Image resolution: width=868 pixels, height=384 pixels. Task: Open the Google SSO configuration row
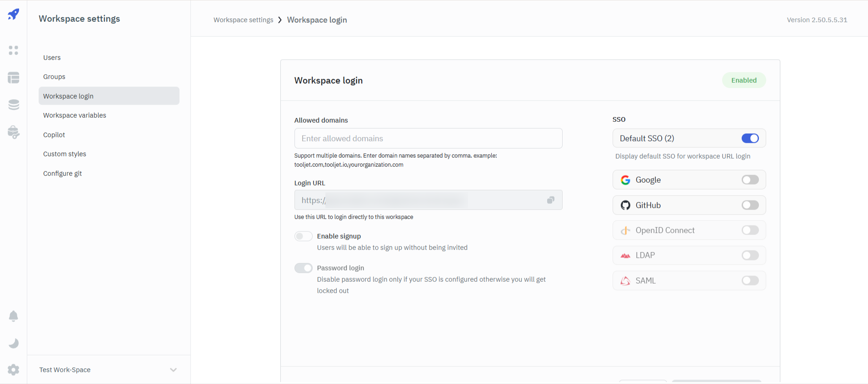[689, 180]
